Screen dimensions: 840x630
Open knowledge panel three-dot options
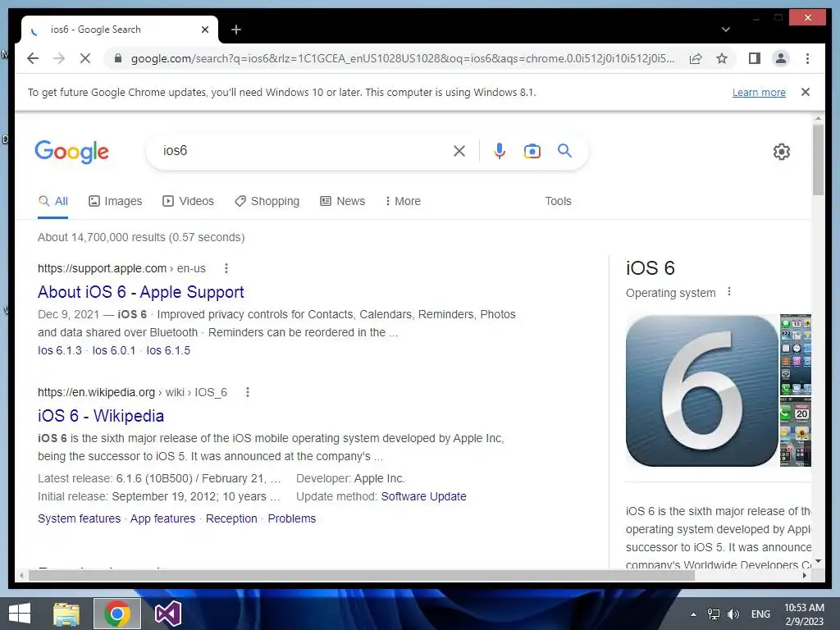[x=729, y=292]
